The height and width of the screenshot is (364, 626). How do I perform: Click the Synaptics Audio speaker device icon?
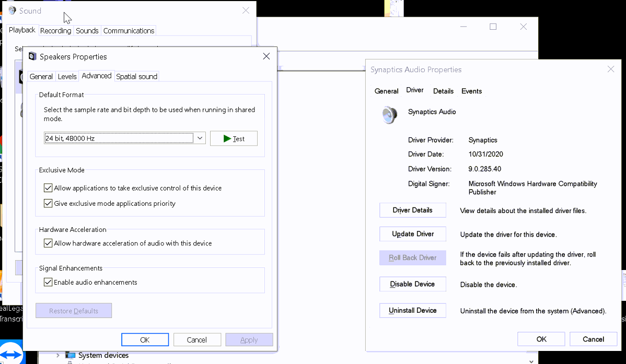click(389, 115)
